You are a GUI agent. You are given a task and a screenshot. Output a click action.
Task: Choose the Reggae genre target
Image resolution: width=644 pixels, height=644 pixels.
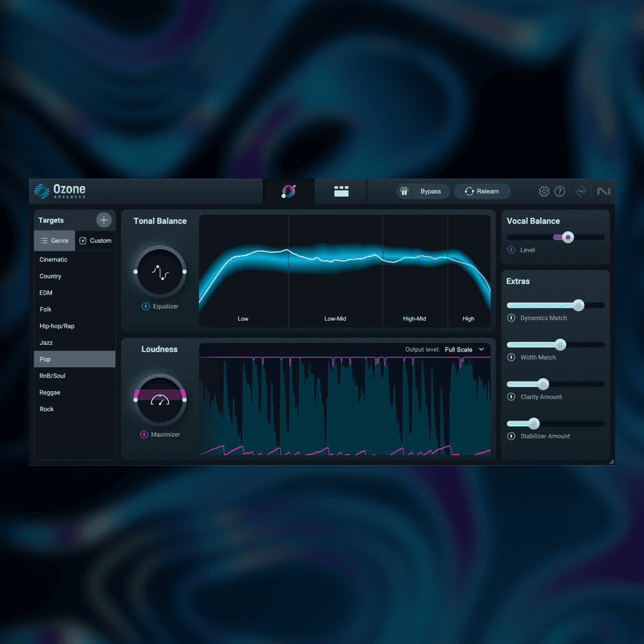pyautogui.click(x=74, y=393)
